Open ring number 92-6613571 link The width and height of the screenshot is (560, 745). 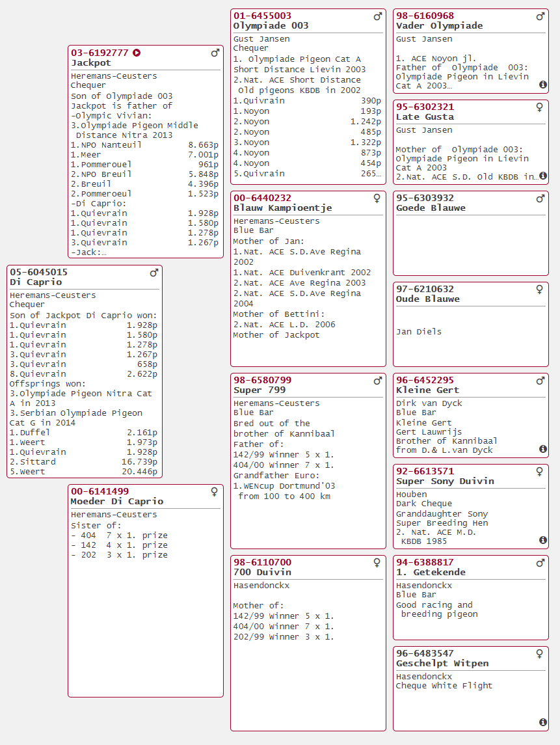pyautogui.click(x=425, y=471)
